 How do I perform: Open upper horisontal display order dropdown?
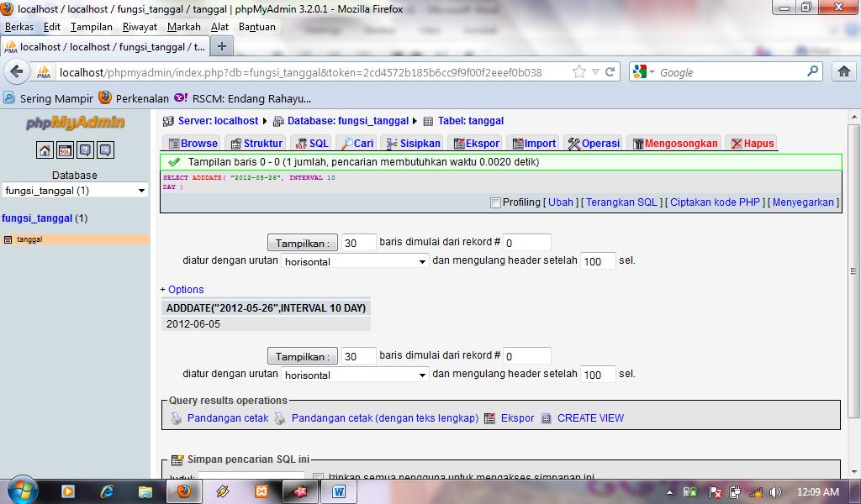[x=355, y=261]
